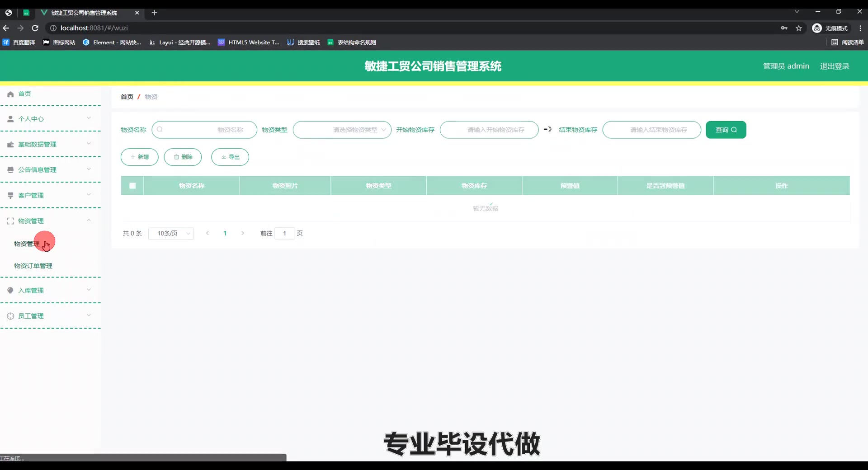The width and height of the screenshot is (868, 470).
Task: Click the 员工管理 icon
Action: click(10, 316)
